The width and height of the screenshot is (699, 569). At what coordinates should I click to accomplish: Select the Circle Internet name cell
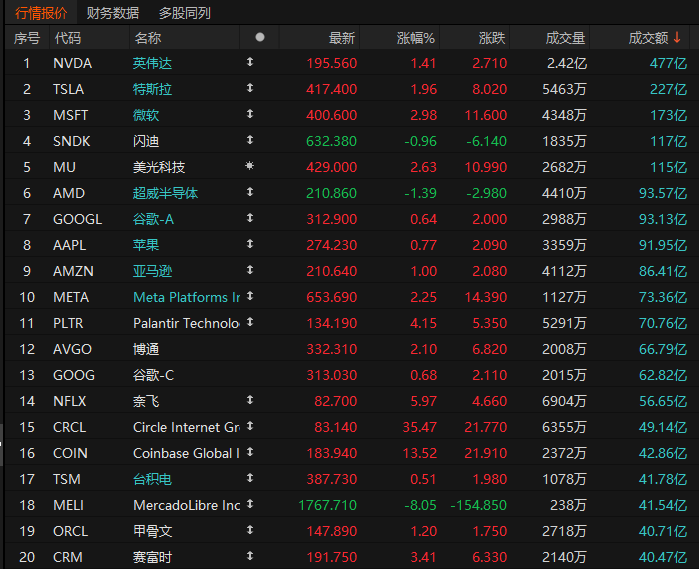point(186,427)
